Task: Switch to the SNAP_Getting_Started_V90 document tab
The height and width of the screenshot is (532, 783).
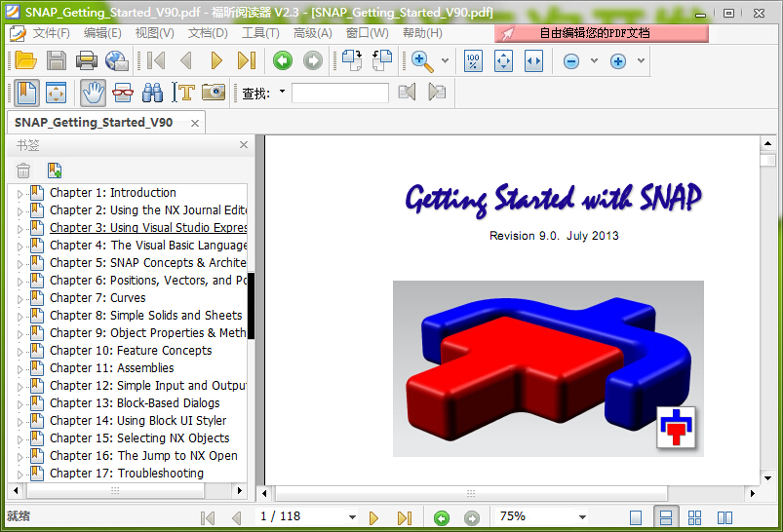Action: (x=94, y=123)
